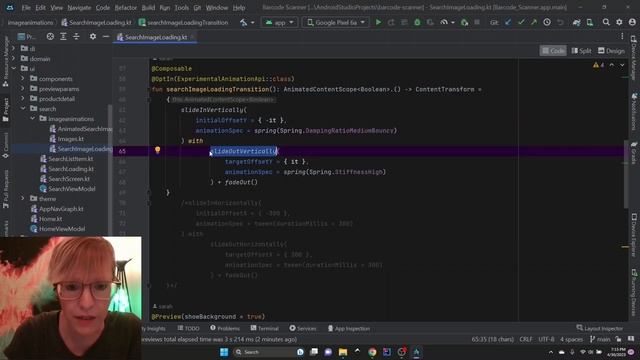
Task: Click Select Opened File target icon in Project panel
Action: click(50, 37)
